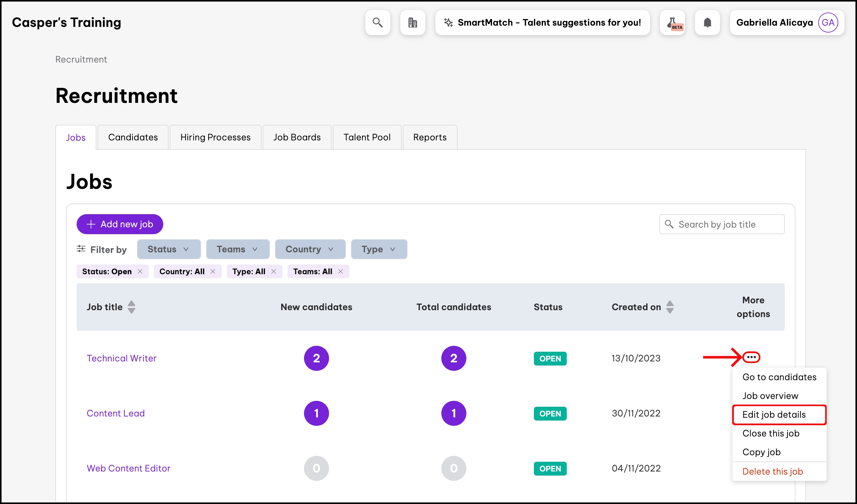Viewport: 857px width, 504px height.
Task: Choose Delete this job from menu
Action: click(x=772, y=471)
